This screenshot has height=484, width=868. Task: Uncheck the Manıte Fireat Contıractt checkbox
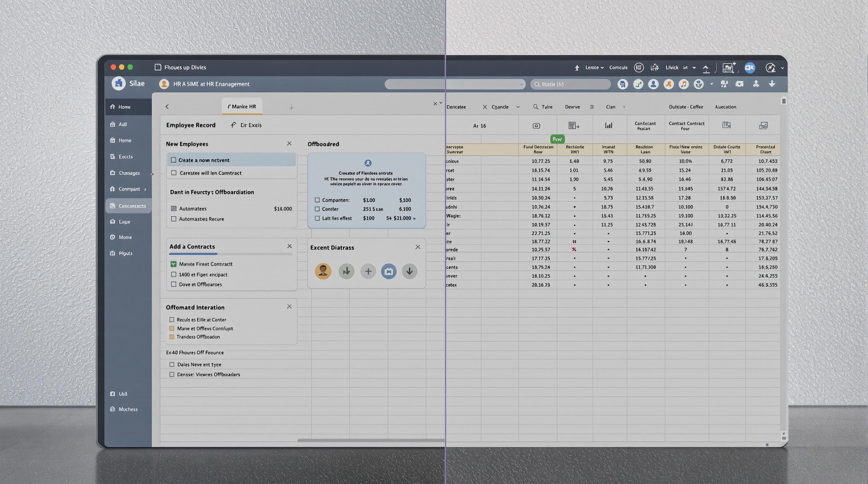173,264
